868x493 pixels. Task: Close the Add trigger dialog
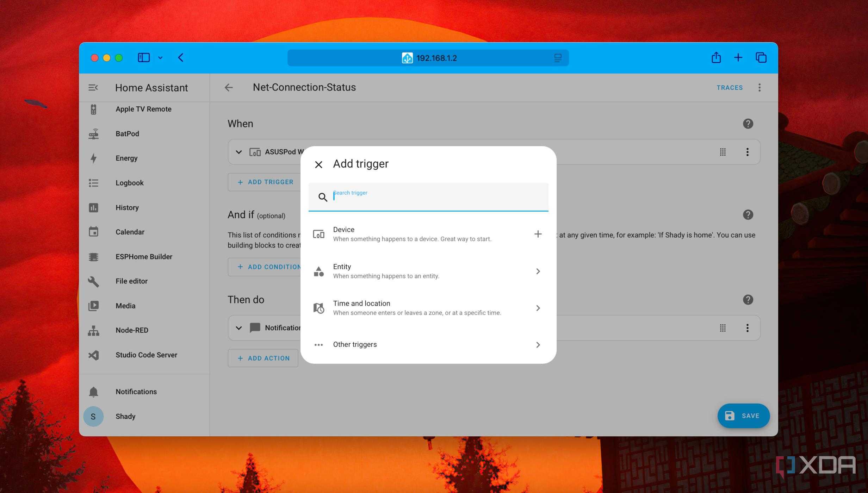pyautogui.click(x=318, y=164)
